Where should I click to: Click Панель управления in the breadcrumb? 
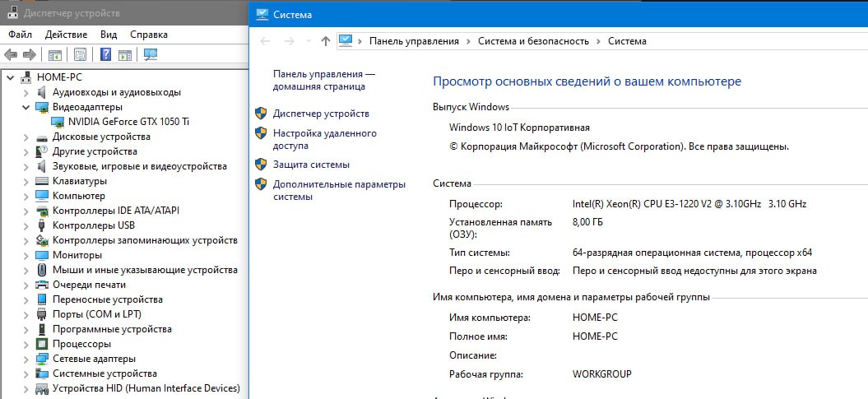point(414,41)
